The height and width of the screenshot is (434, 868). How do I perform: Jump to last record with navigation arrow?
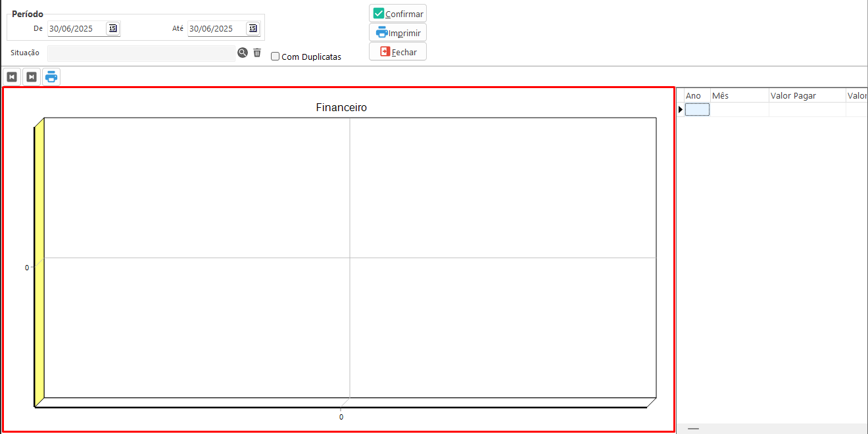32,77
